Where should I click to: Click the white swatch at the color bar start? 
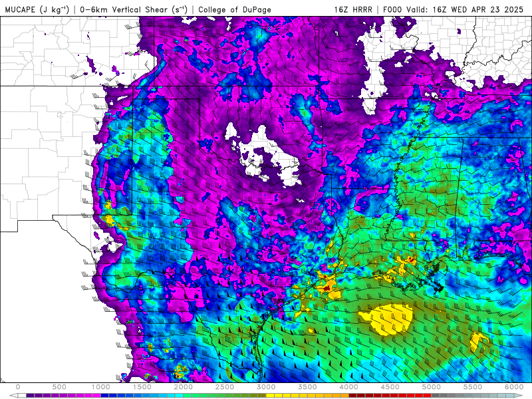coord(22,396)
